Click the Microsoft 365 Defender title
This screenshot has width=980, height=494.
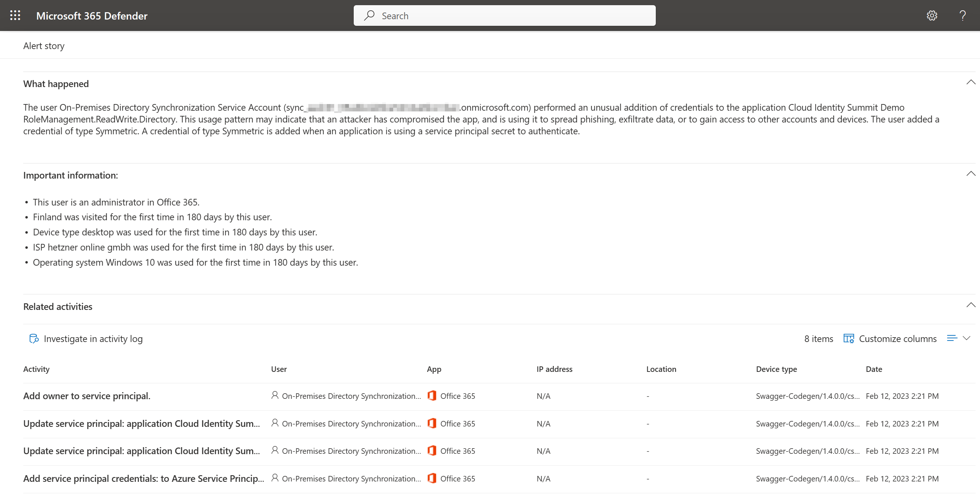point(92,15)
